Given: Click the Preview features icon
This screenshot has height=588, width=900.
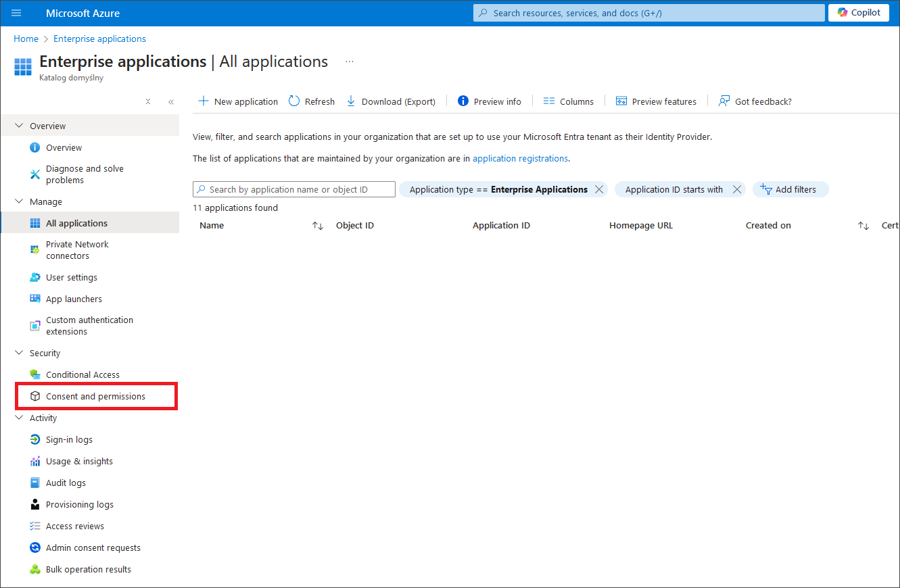Looking at the screenshot, I should [x=621, y=101].
